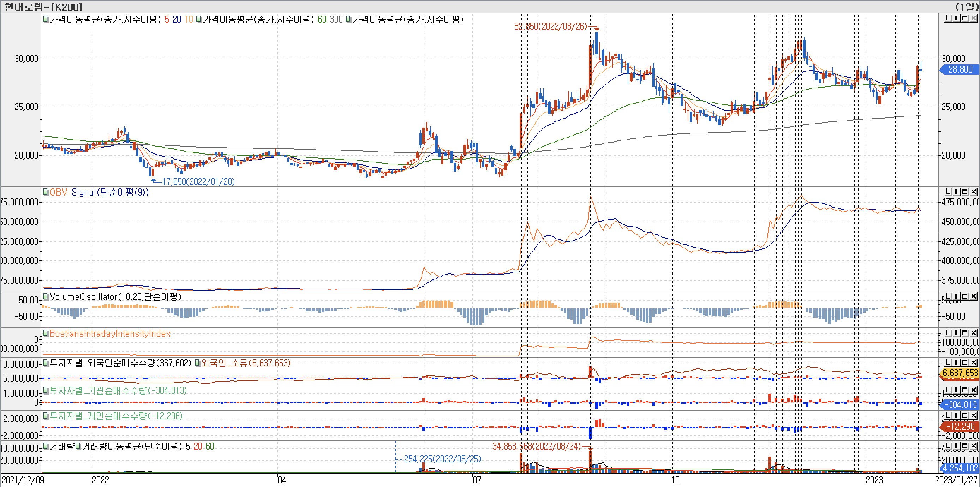Click the 32,850(2022/08/26) high price annotation

point(550,26)
